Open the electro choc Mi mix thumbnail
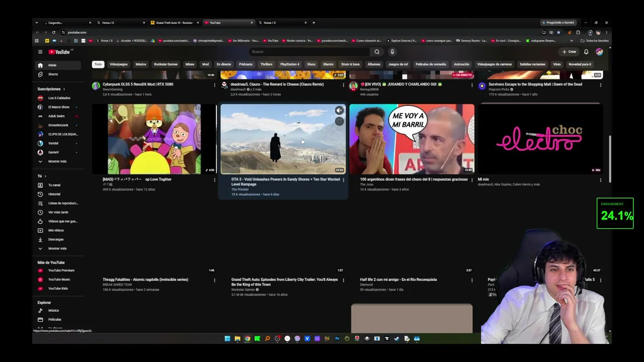This screenshot has width=644, height=362. coord(540,139)
